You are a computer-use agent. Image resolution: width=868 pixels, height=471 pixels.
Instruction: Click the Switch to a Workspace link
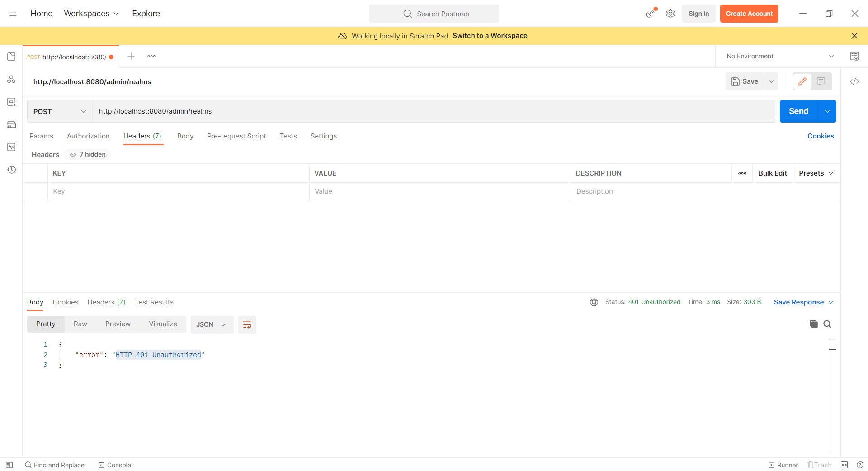490,36
